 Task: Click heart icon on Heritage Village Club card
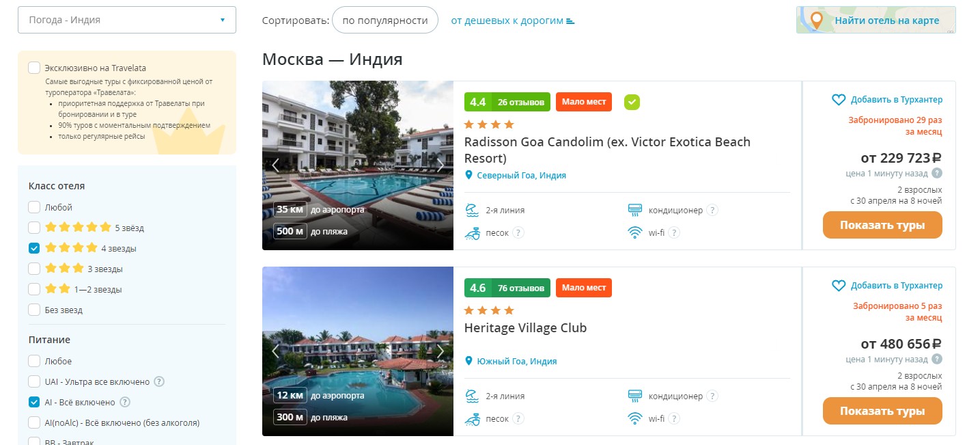tap(839, 286)
